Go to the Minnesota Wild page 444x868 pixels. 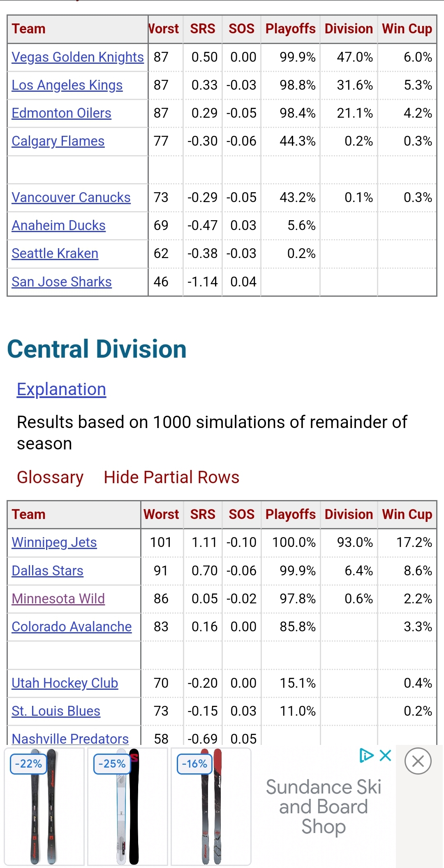58,598
